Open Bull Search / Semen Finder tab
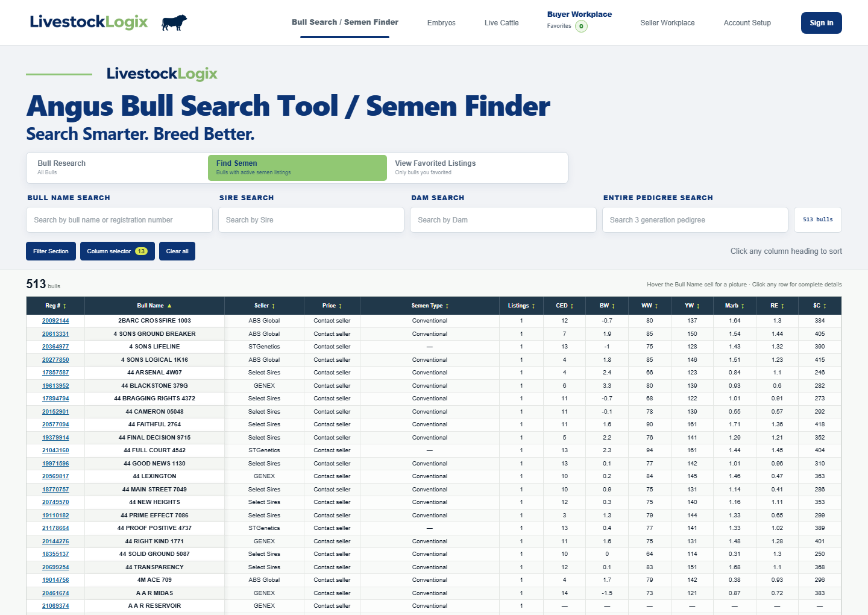 pyautogui.click(x=345, y=22)
